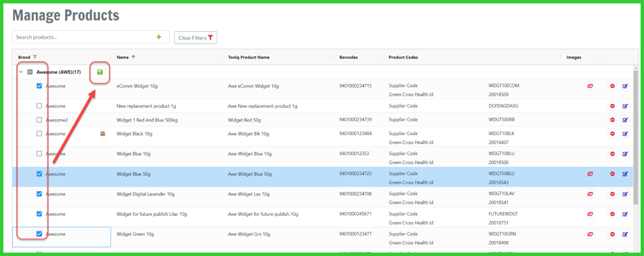Click the Awesome2 brand cell

(x=57, y=120)
